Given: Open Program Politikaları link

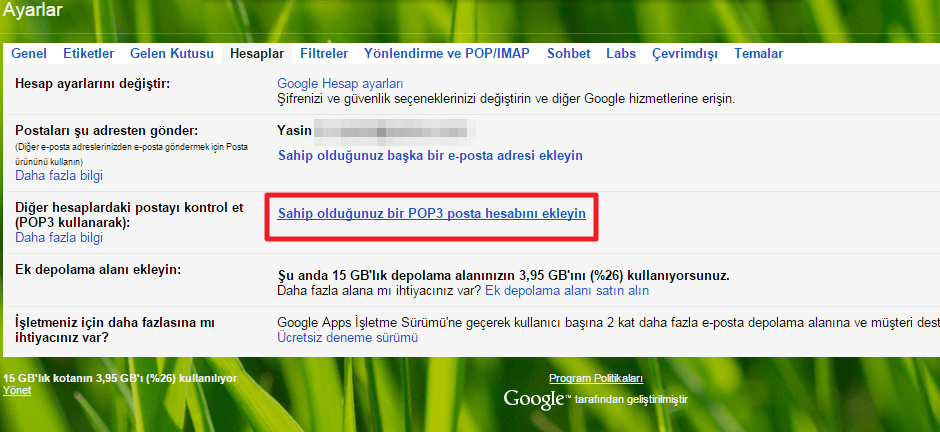Looking at the screenshot, I should coord(596,378).
